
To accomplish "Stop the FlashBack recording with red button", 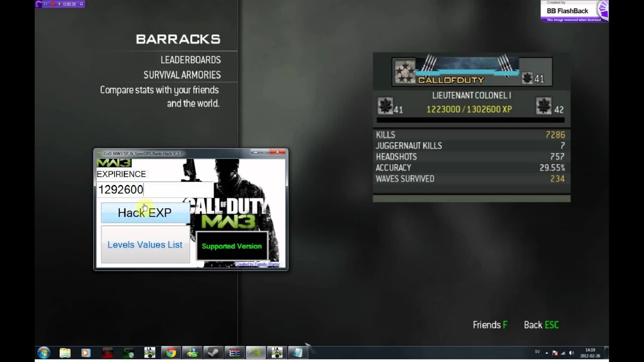I will pos(52,4).
